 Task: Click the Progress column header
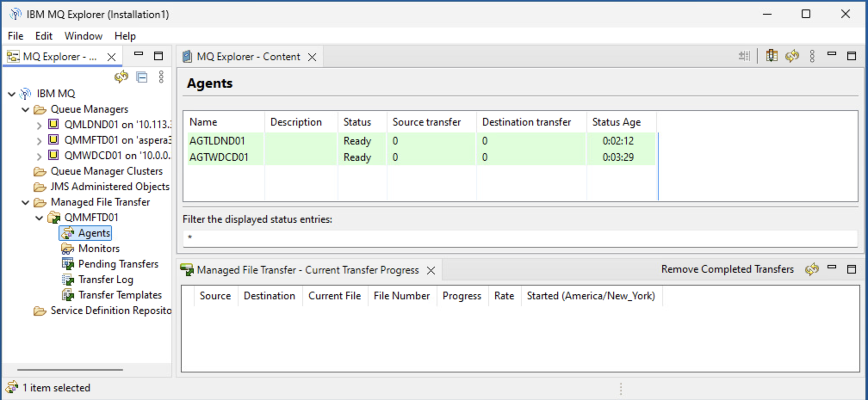click(x=462, y=296)
